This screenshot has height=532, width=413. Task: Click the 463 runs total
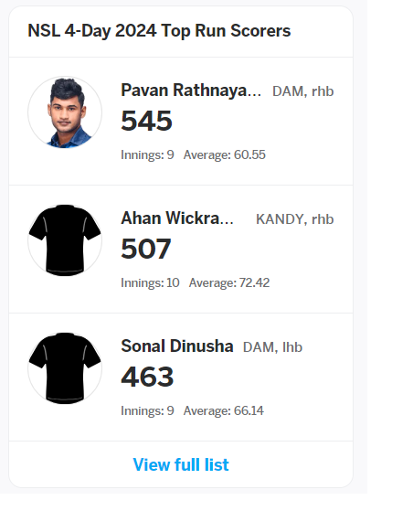tap(147, 377)
